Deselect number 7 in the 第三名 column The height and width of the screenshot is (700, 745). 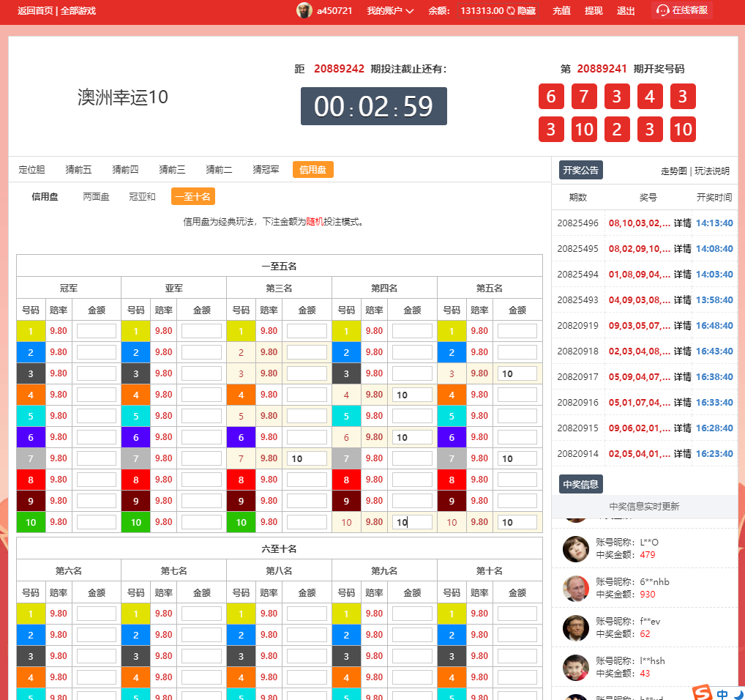241,458
